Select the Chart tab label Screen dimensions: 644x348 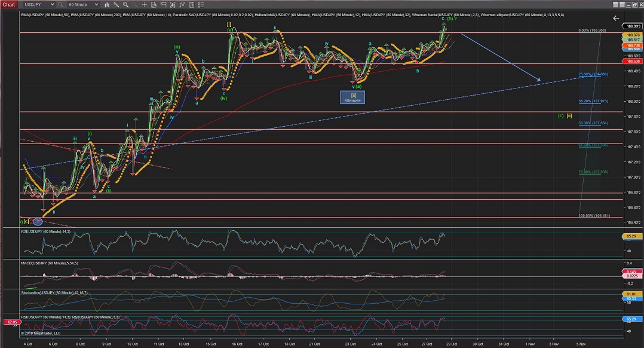8,4
